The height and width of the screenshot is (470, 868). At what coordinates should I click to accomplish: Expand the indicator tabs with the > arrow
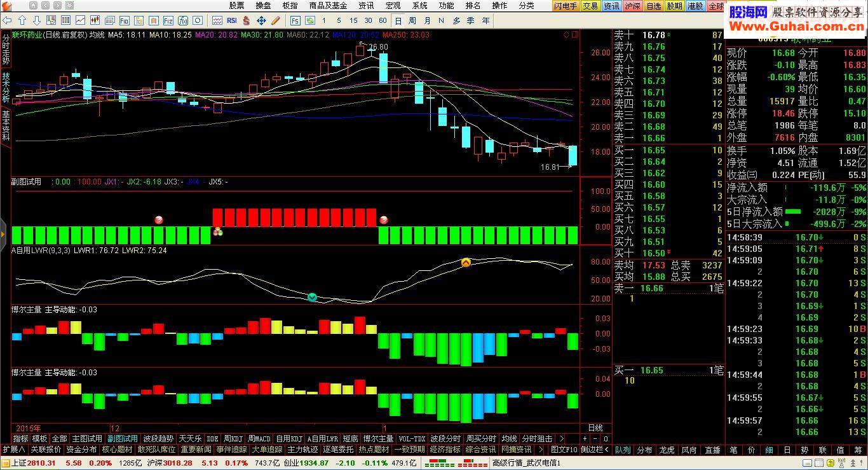coord(561,439)
